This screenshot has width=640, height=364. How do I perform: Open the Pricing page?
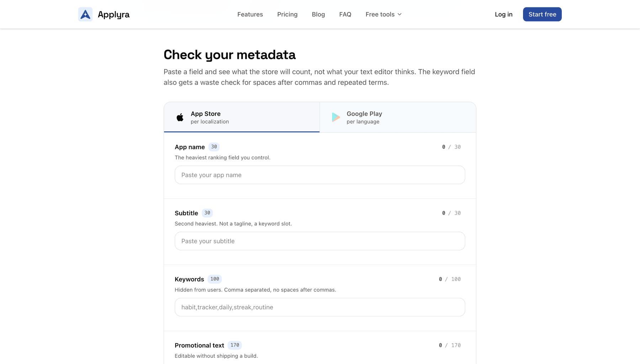(x=287, y=15)
